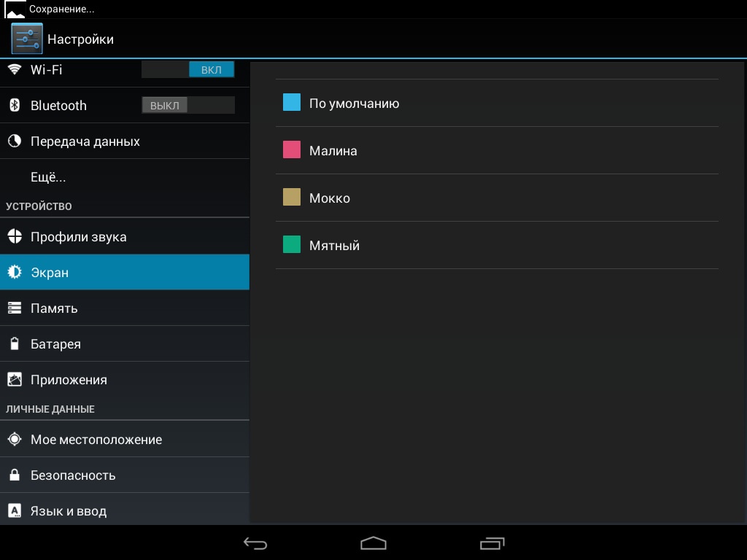The image size is (747, 560).
Task: Tap the security lock icon
Action: pyautogui.click(x=14, y=475)
